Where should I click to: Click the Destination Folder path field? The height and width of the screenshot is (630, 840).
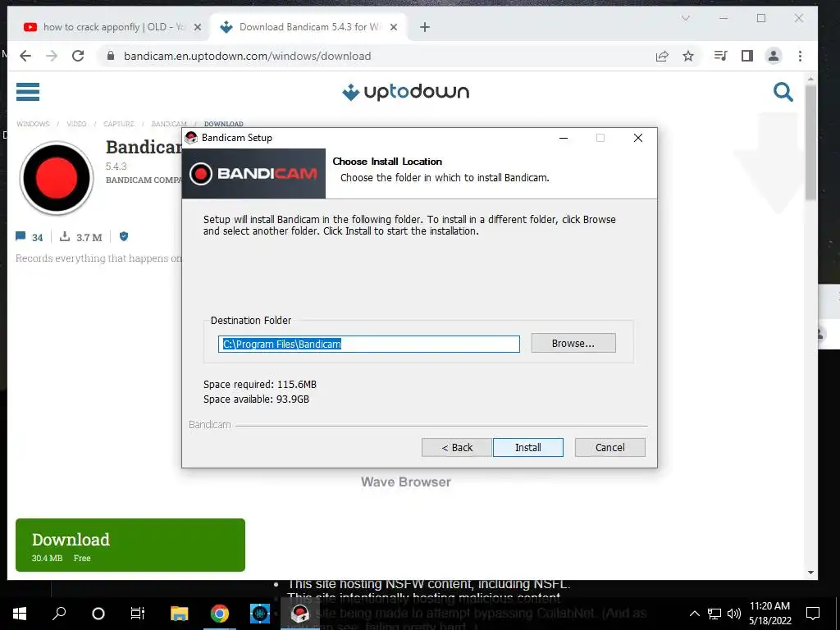pyautogui.click(x=368, y=344)
